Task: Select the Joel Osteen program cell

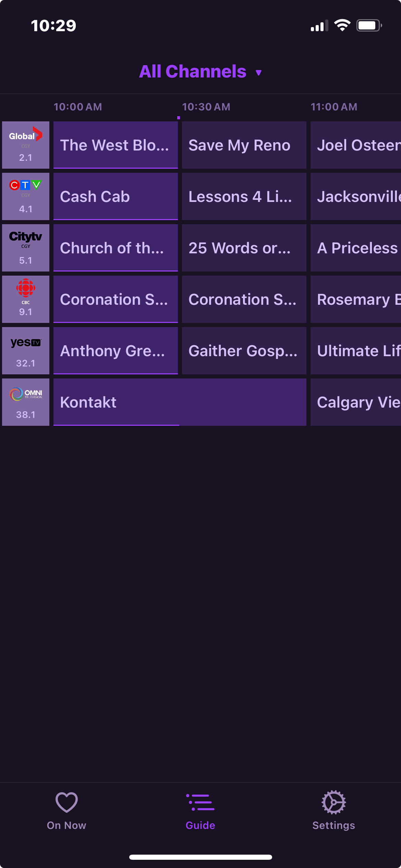Action: pos(356,145)
